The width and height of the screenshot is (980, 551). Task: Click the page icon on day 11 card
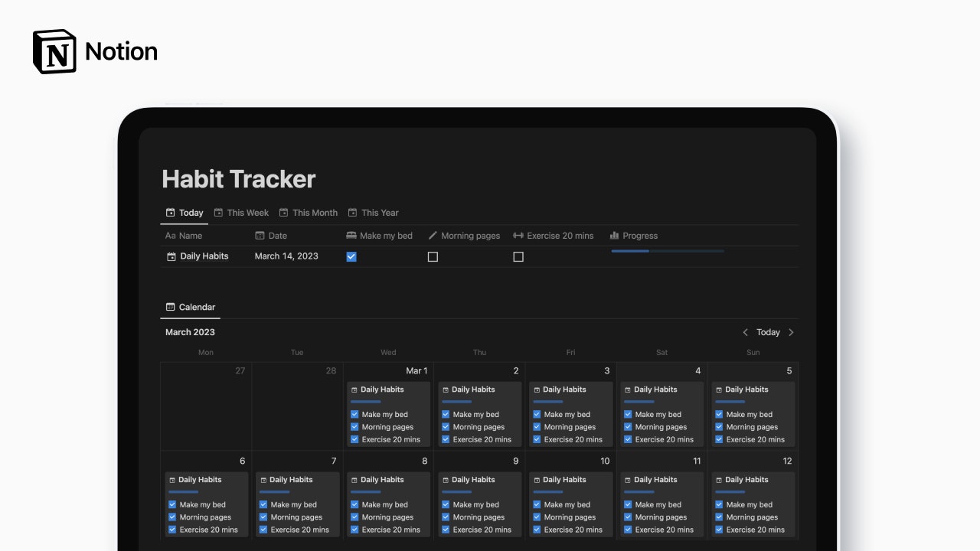pos(628,480)
